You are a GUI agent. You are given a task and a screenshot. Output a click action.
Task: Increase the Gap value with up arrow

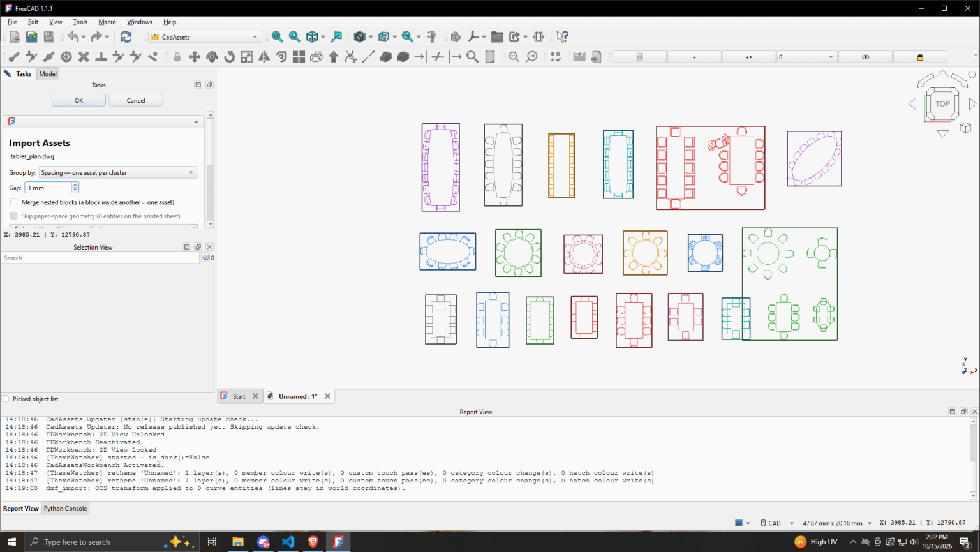(x=75, y=185)
